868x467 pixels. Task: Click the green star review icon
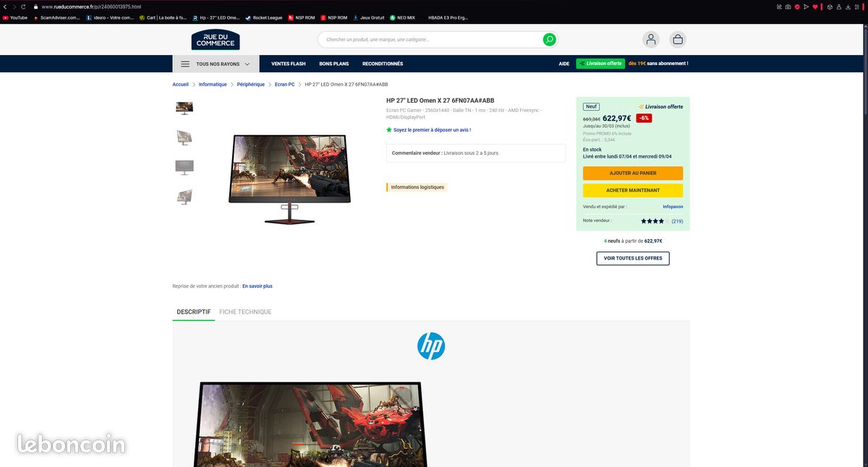coord(389,130)
